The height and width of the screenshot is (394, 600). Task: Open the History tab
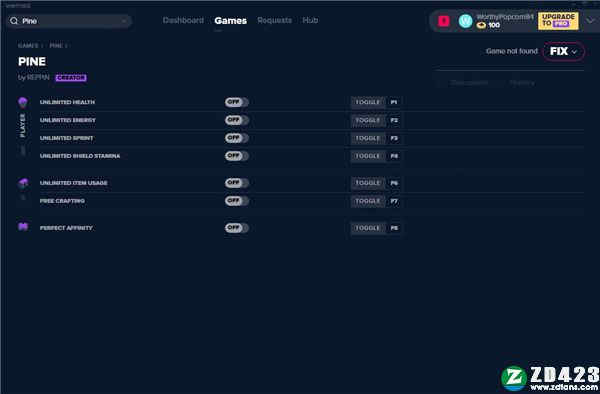[522, 83]
